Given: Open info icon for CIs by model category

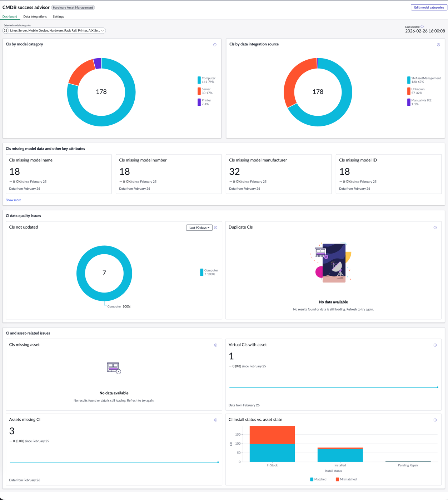Looking at the screenshot, I should [215, 45].
